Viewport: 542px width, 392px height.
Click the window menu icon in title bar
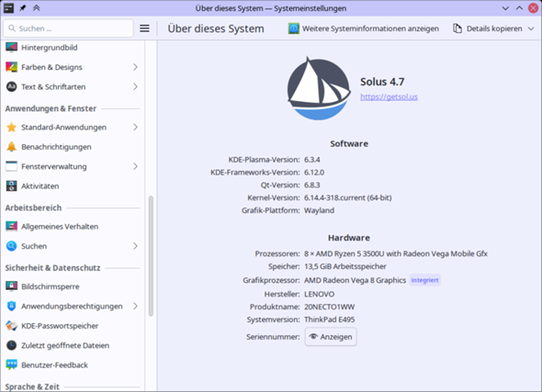8,8
